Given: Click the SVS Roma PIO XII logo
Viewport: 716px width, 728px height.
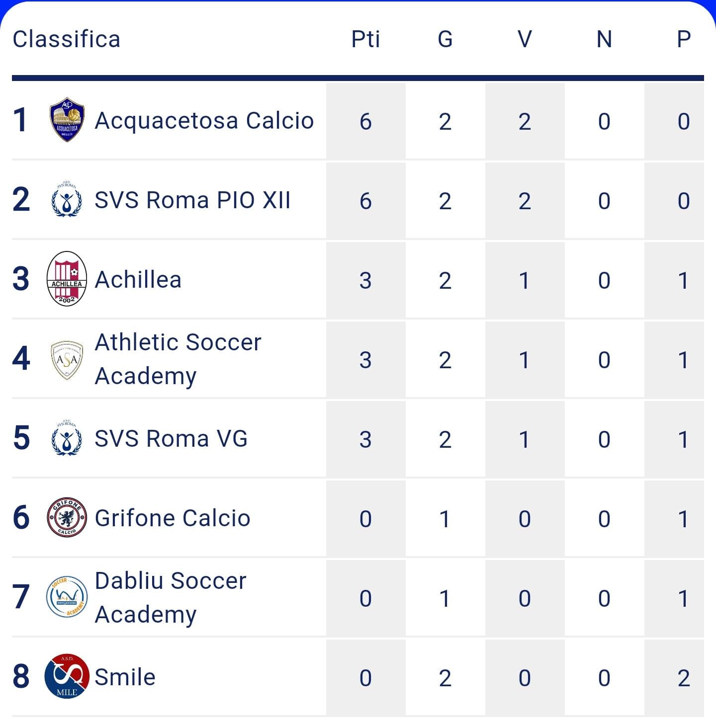Looking at the screenshot, I should (x=67, y=199).
